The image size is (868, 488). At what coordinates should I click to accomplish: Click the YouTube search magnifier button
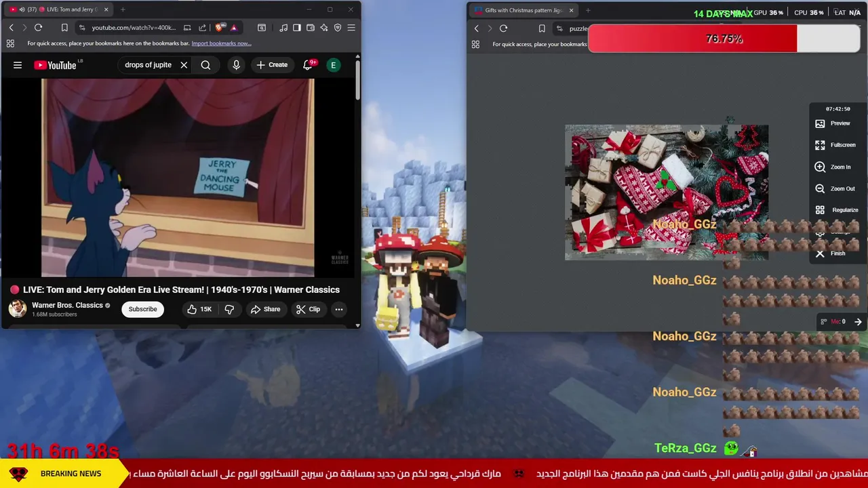[205, 65]
